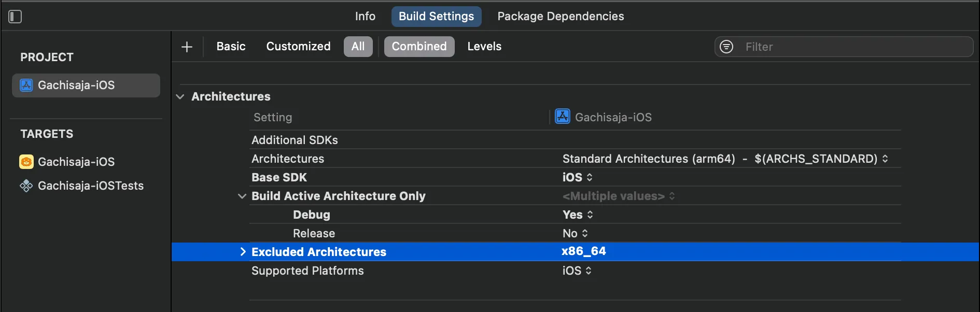Toggle the sidebar panel icon
The height and width of the screenshot is (312, 980).
[x=15, y=17]
